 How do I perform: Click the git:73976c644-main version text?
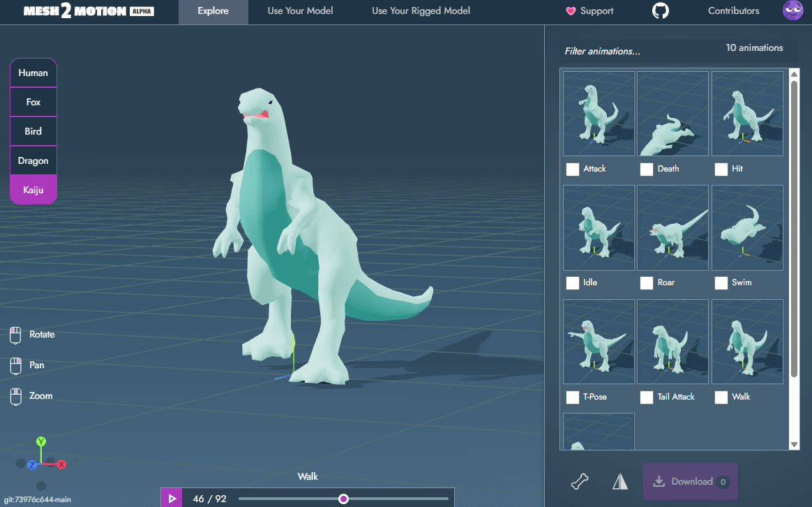point(37,500)
